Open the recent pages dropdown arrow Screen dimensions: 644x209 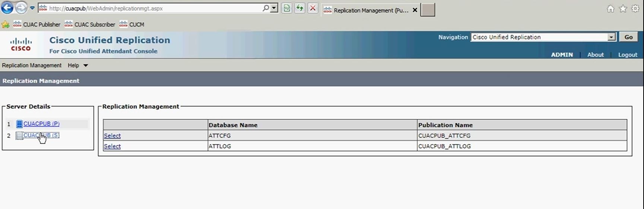click(32, 8)
